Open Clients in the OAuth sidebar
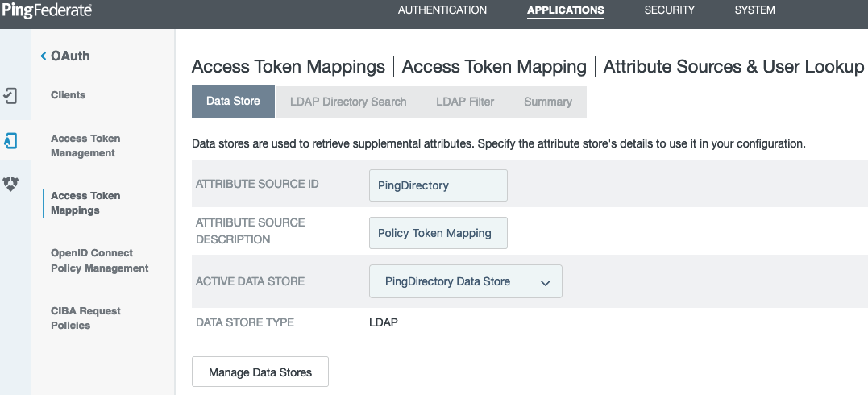Screen dimensions: 868x395 pos(68,95)
